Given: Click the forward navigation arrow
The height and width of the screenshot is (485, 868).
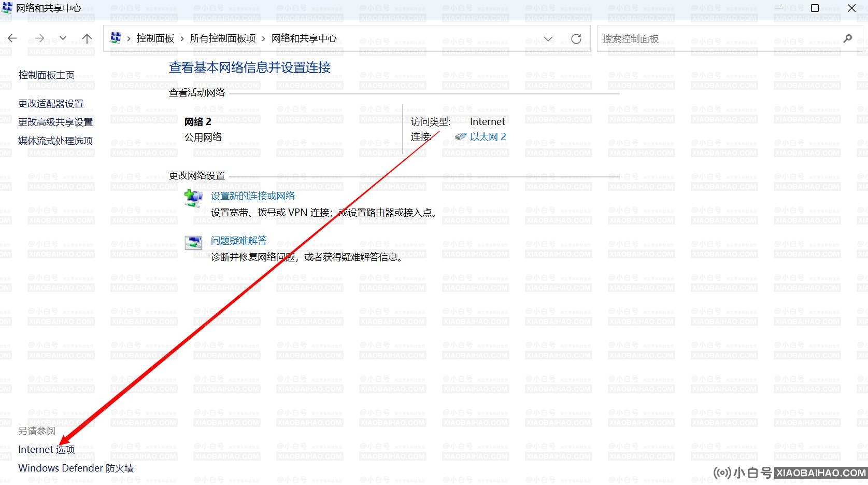Looking at the screenshot, I should (x=39, y=38).
